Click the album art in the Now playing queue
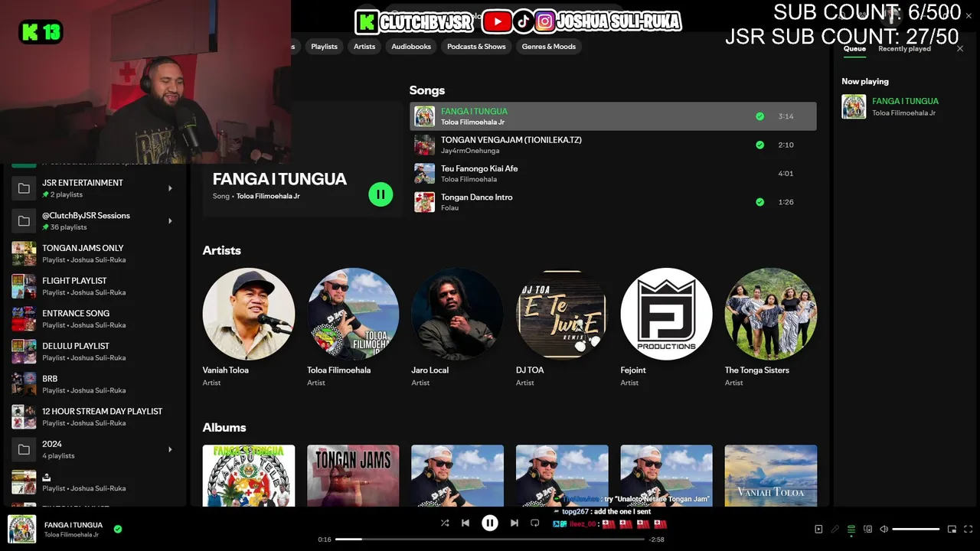The image size is (980, 551). (x=854, y=106)
